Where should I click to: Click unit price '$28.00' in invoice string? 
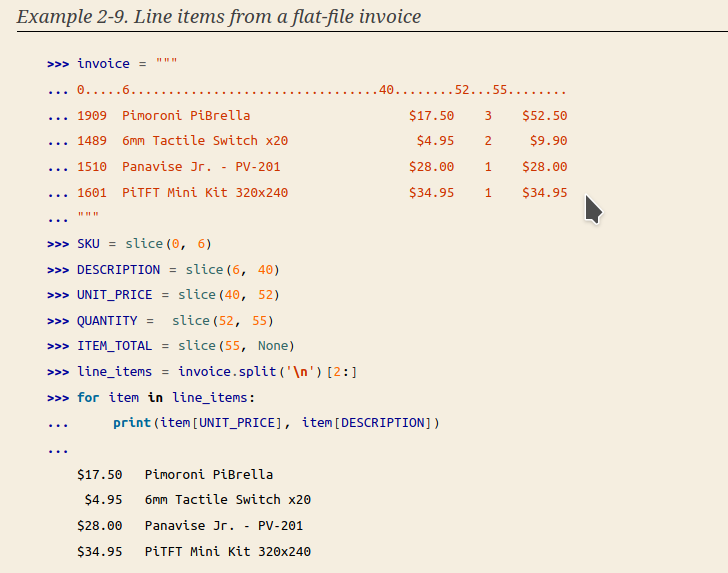click(431, 167)
